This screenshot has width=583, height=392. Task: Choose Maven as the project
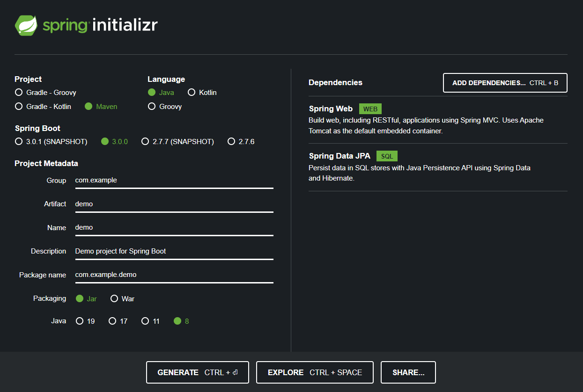[x=101, y=107]
